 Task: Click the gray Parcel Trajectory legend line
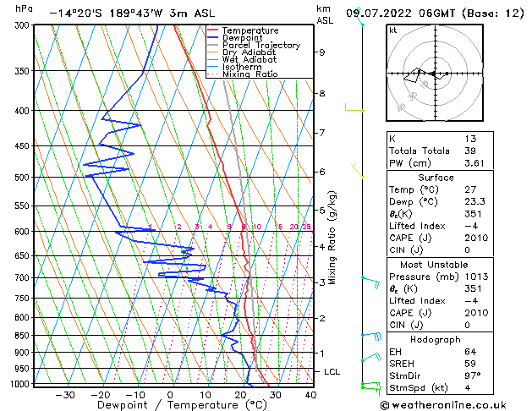[212, 45]
